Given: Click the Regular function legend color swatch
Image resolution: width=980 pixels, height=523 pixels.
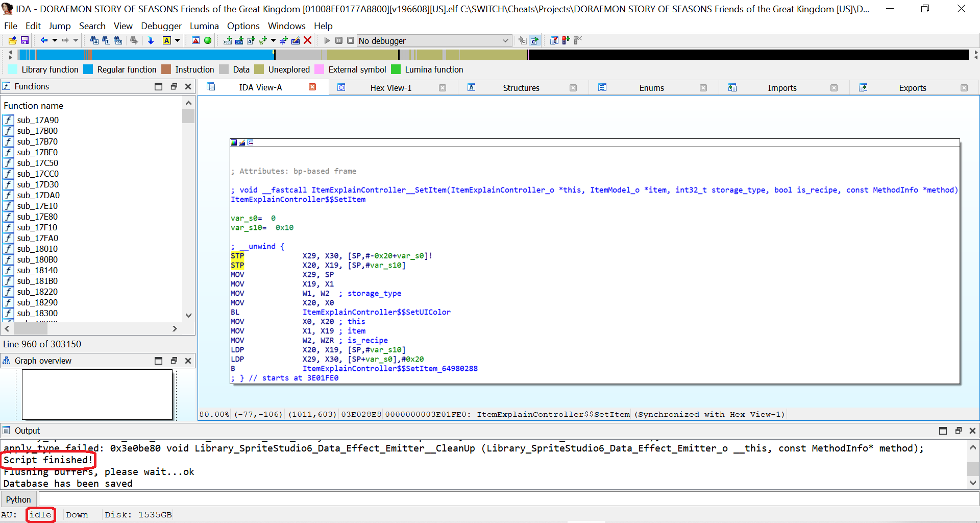Looking at the screenshot, I should [88, 69].
